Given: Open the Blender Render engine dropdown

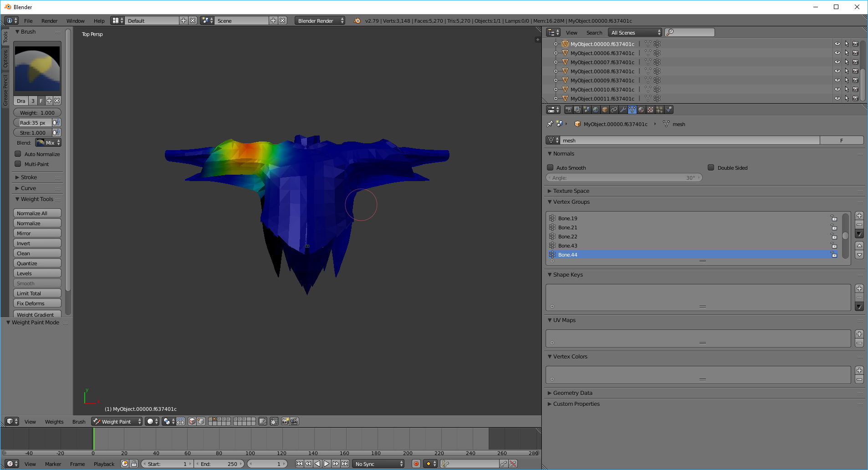Looking at the screenshot, I should tap(319, 20).
